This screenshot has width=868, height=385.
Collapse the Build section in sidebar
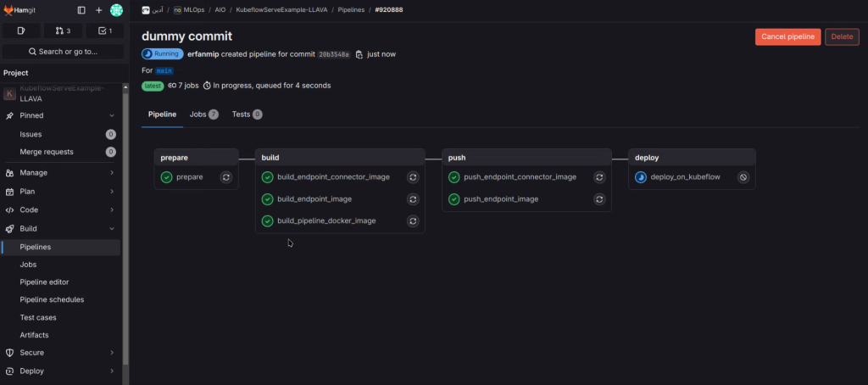(x=112, y=228)
